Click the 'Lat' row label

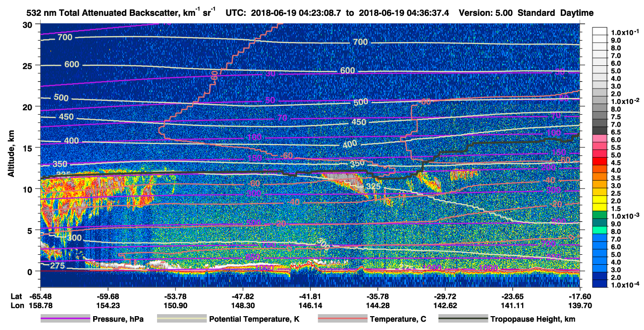[16, 296]
